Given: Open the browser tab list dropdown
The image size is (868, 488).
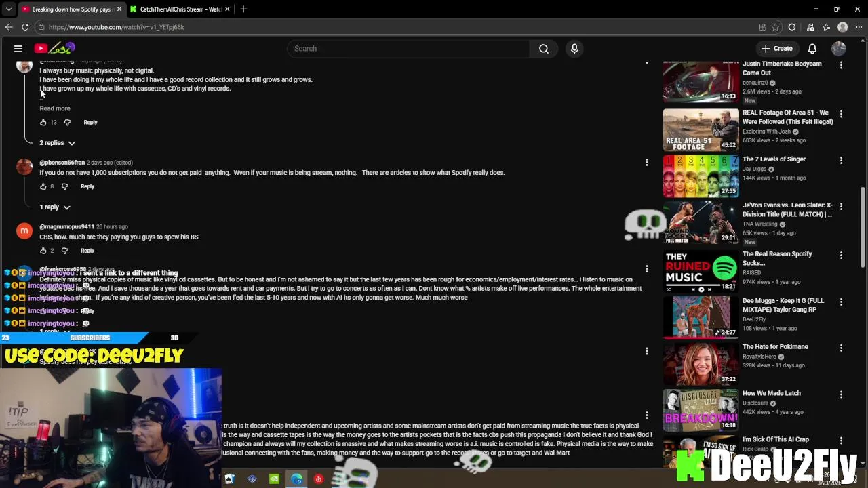Looking at the screenshot, I should point(9,9).
